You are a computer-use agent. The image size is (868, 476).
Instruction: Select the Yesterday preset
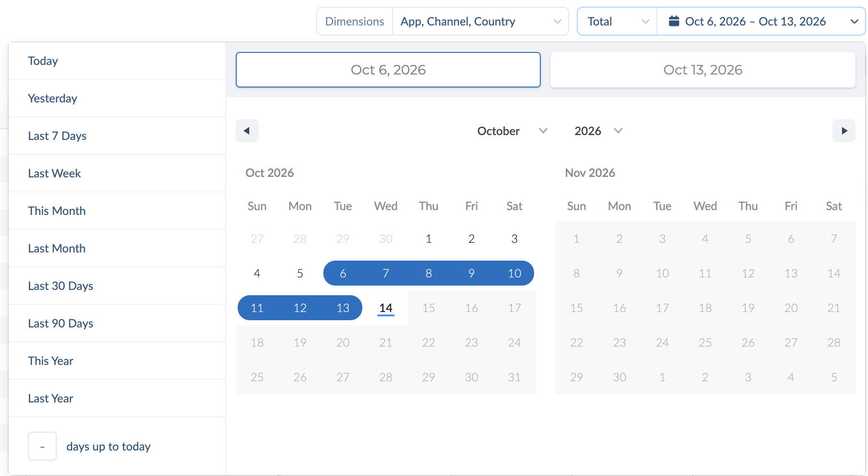[117, 98]
